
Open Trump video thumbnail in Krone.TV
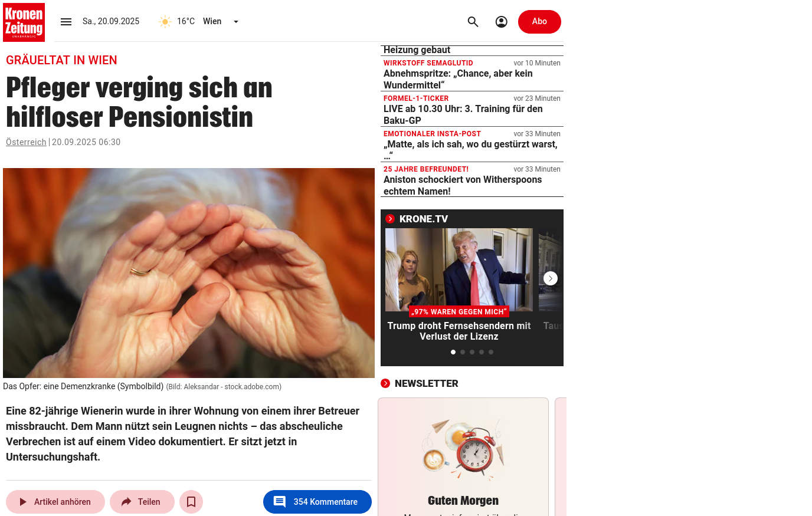pos(459,269)
